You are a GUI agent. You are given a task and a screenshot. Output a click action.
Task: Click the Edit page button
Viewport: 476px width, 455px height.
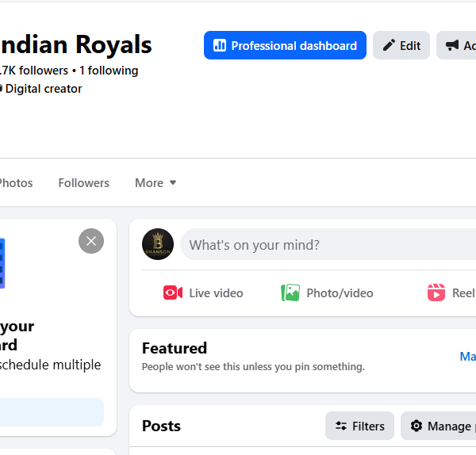click(401, 45)
